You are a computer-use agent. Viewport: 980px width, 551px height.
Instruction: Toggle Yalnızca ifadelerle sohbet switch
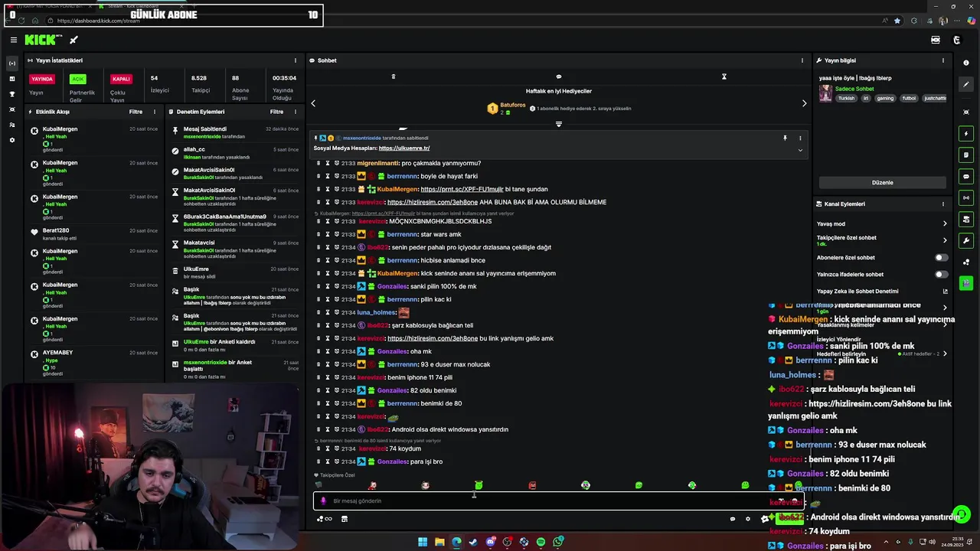click(941, 275)
